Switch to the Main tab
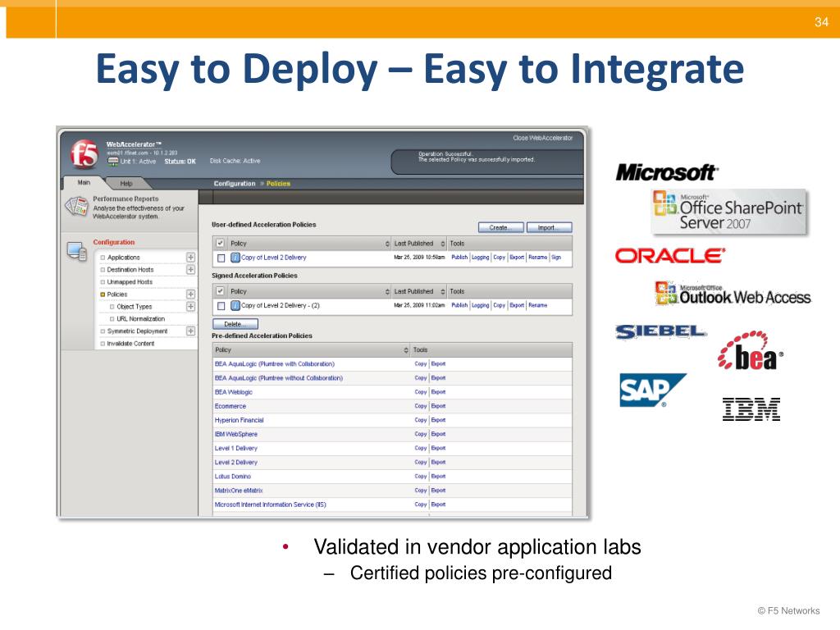Viewport: 840px width, 630px height. pyautogui.click(x=84, y=183)
